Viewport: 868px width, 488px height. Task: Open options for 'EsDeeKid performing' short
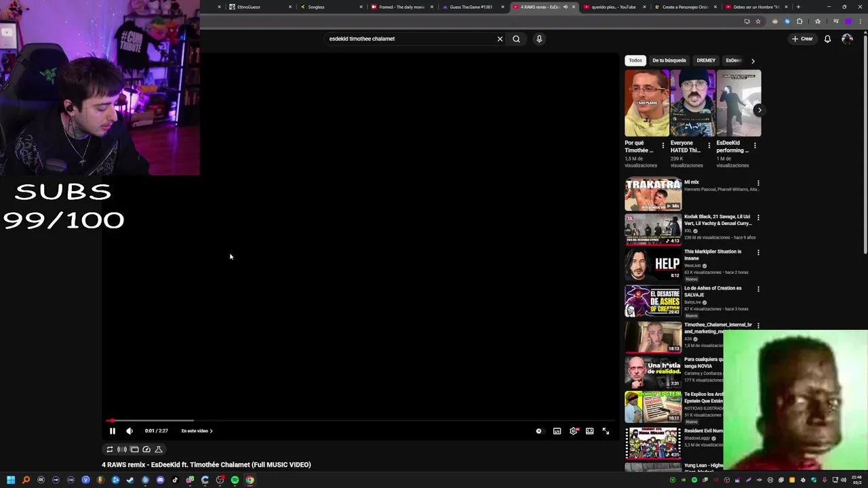tap(755, 146)
